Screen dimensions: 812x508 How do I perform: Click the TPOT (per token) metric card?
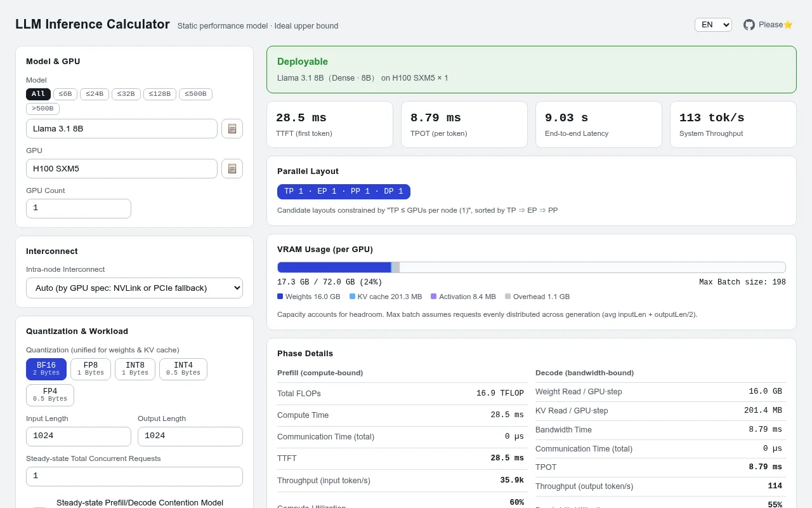(464, 124)
